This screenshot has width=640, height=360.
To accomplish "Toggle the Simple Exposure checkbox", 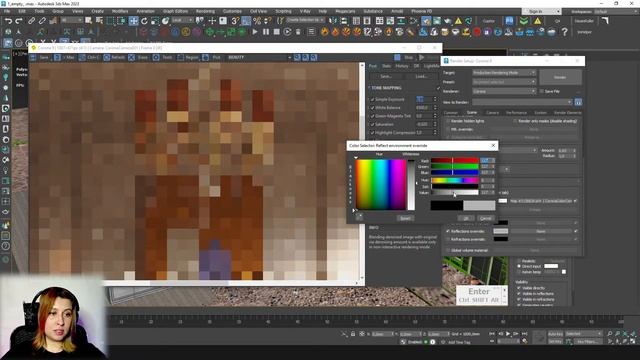I will 372,100.
